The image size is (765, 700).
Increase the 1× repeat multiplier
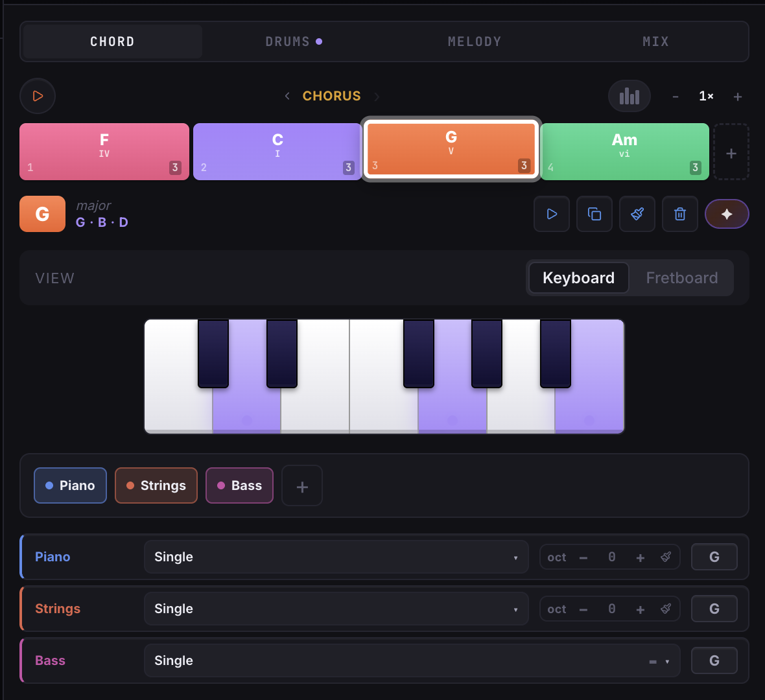point(737,97)
